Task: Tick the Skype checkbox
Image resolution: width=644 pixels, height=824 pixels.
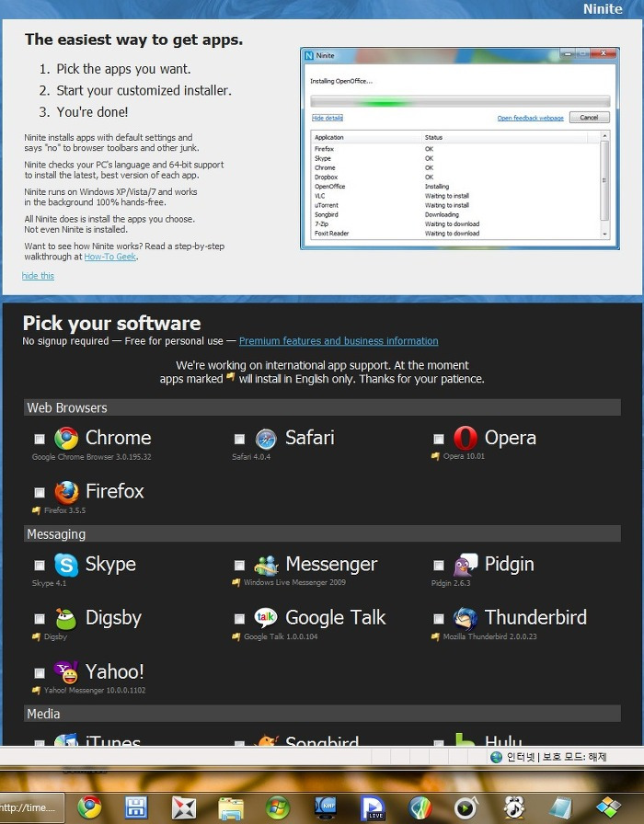Action: coord(40,565)
